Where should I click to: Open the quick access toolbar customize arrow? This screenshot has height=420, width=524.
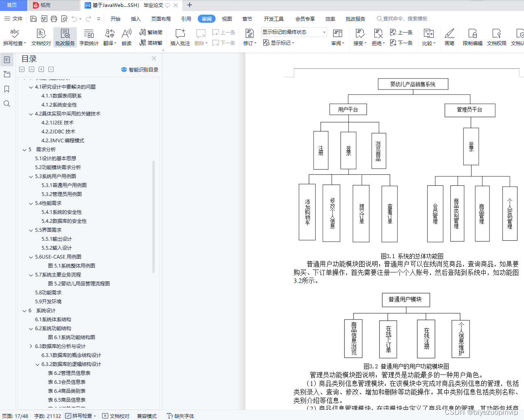(99, 19)
